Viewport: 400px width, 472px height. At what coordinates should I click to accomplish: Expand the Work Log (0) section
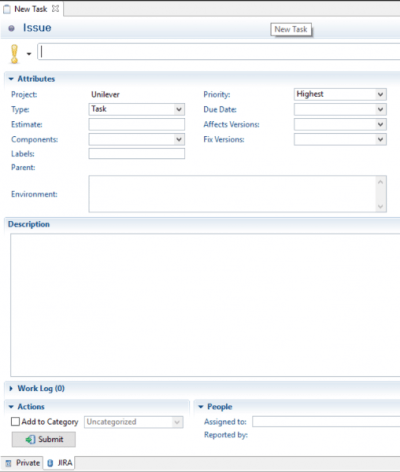(x=11, y=388)
